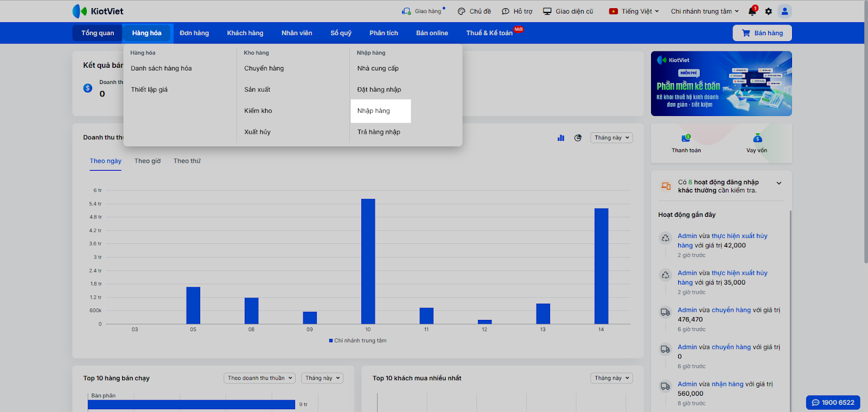Open Hàng hóa menu
This screenshot has height=412, width=868.
tap(147, 33)
